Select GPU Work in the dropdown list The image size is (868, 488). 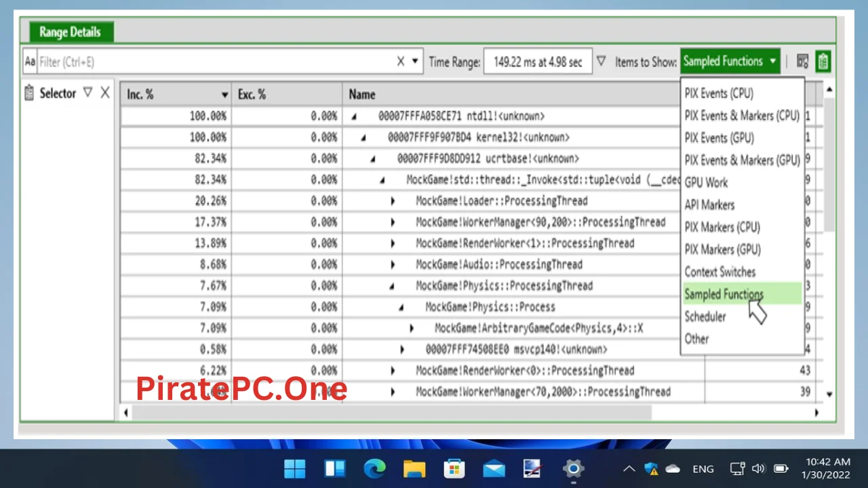click(706, 182)
